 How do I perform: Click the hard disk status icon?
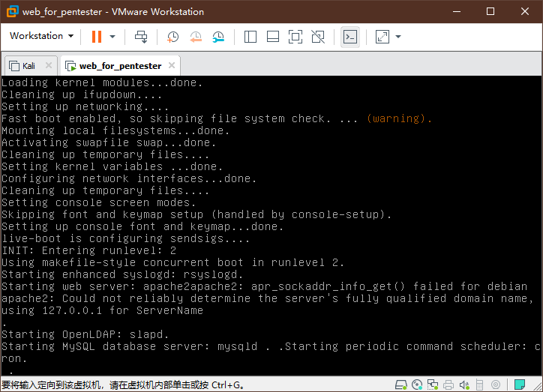click(401, 385)
